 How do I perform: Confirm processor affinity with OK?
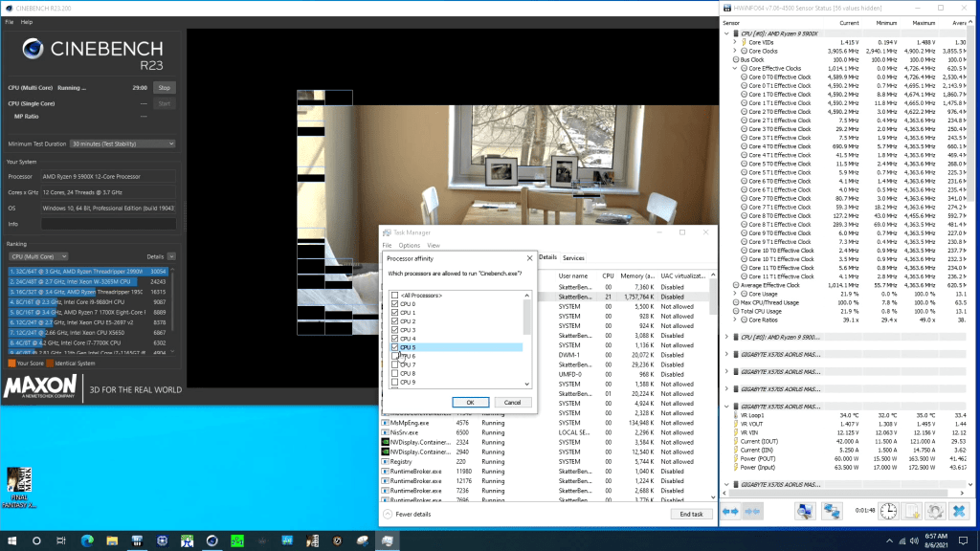470,403
